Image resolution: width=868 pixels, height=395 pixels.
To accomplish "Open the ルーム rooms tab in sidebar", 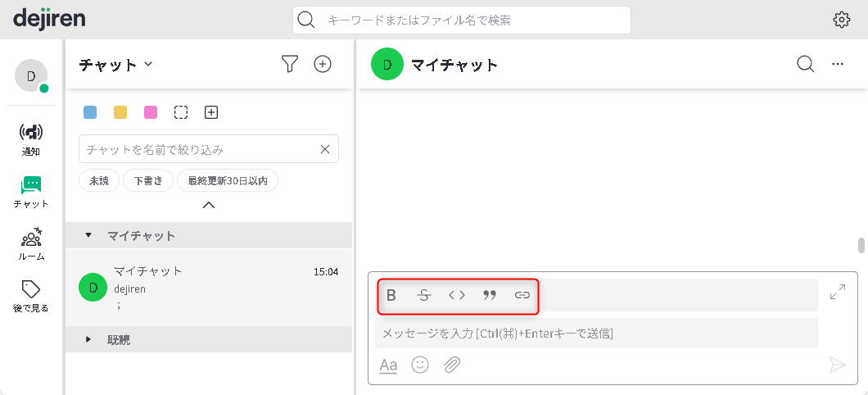I will [x=31, y=244].
